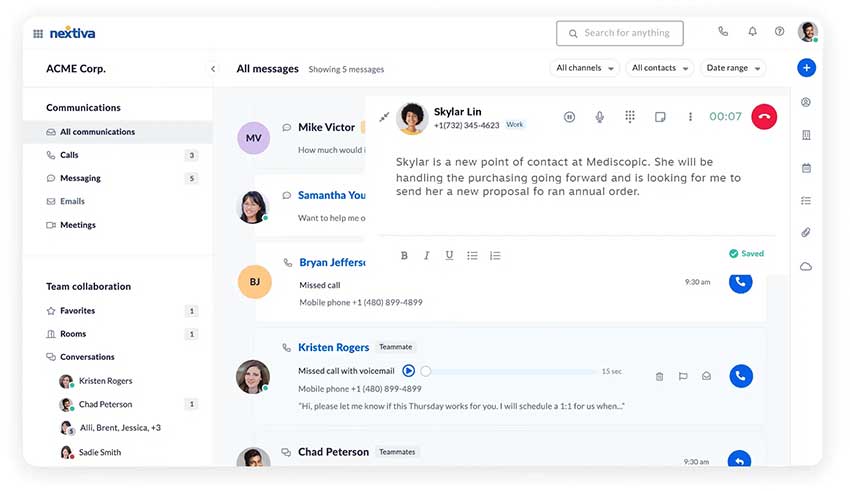Select Calls in Communications menu

coord(69,155)
